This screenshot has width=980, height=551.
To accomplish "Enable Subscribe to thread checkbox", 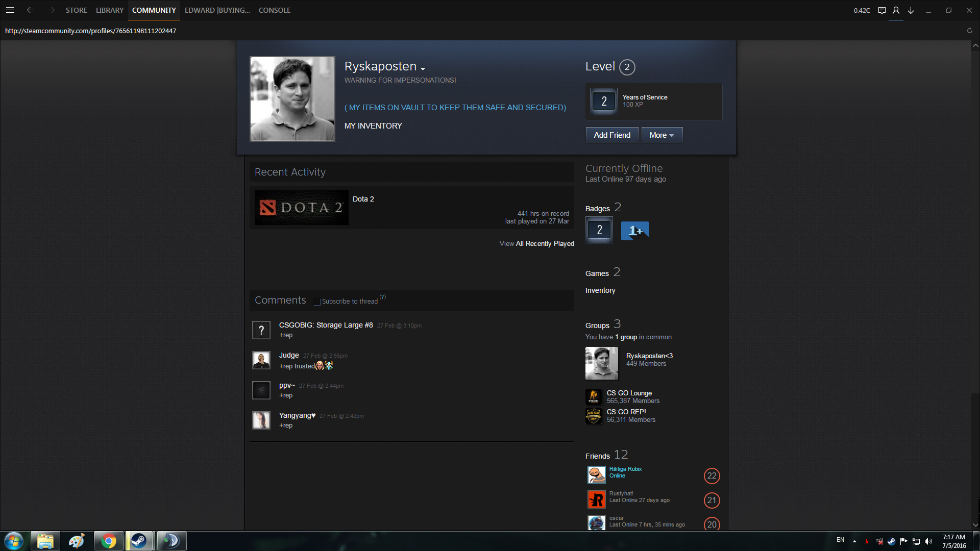I will (x=317, y=302).
